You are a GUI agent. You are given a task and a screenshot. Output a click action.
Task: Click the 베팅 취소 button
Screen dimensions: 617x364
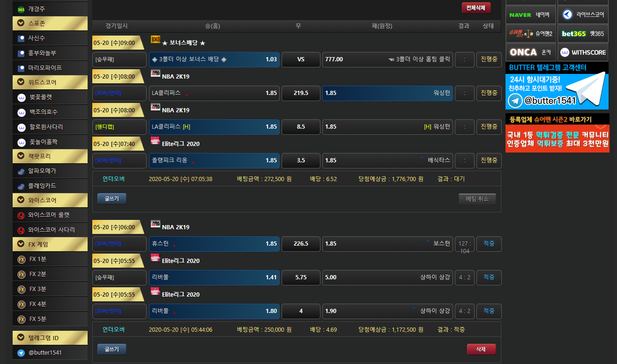click(477, 199)
